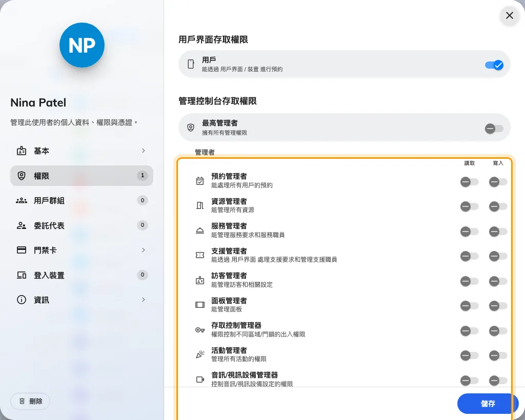Close the user dialog with X
Screen dimensions: 525x420
pos(510,15)
